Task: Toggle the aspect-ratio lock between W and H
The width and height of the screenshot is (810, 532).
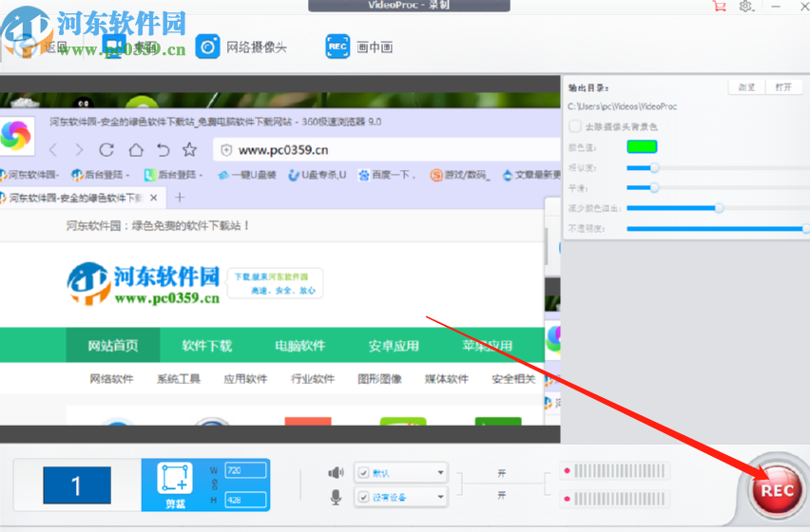Action: point(214,485)
